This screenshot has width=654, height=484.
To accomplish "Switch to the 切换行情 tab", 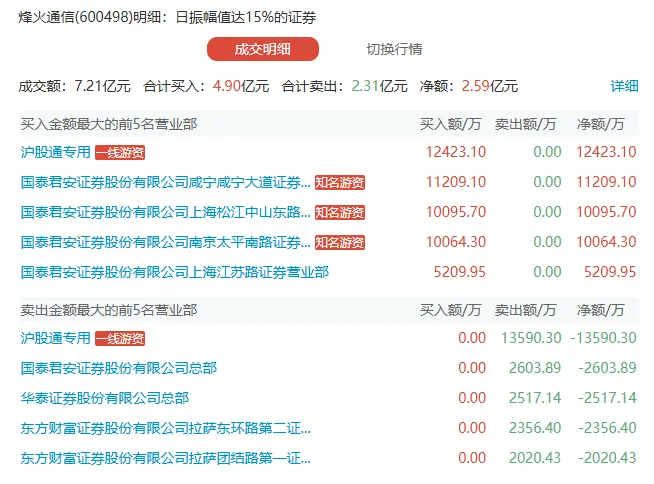I will coord(394,49).
